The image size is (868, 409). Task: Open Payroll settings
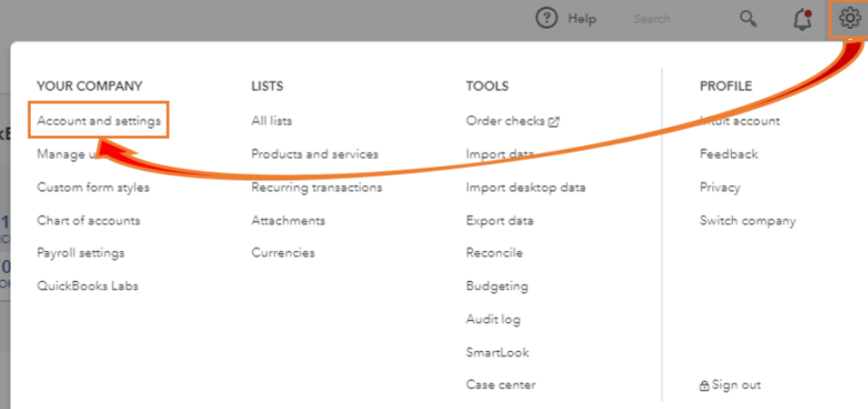pyautogui.click(x=81, y=253)
